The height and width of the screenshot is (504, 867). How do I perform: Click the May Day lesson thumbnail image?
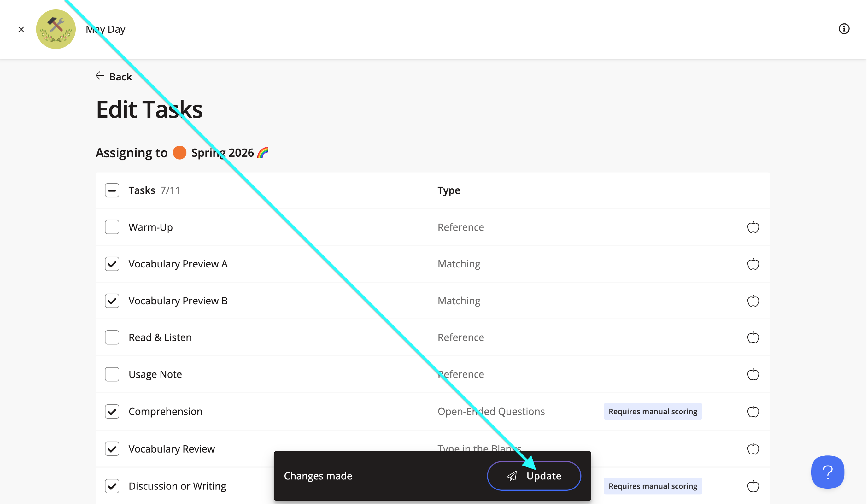pos(56,29)
